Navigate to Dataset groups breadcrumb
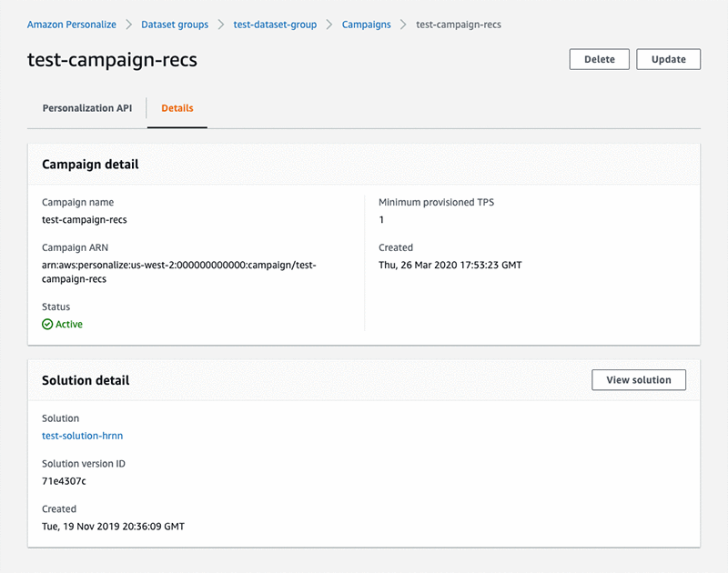The image size is (728, 573). pyautogui.click(x=175, y=25)
